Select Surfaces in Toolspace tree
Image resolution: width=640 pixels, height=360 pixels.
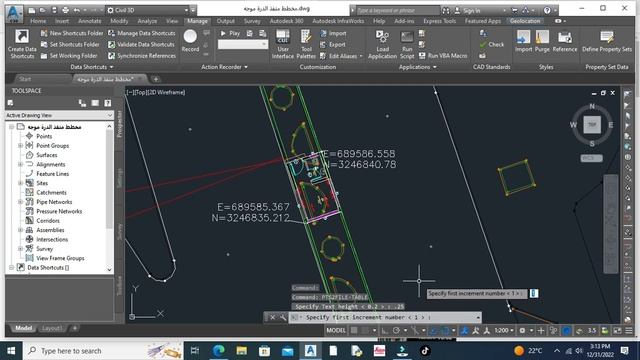point(47,155)
